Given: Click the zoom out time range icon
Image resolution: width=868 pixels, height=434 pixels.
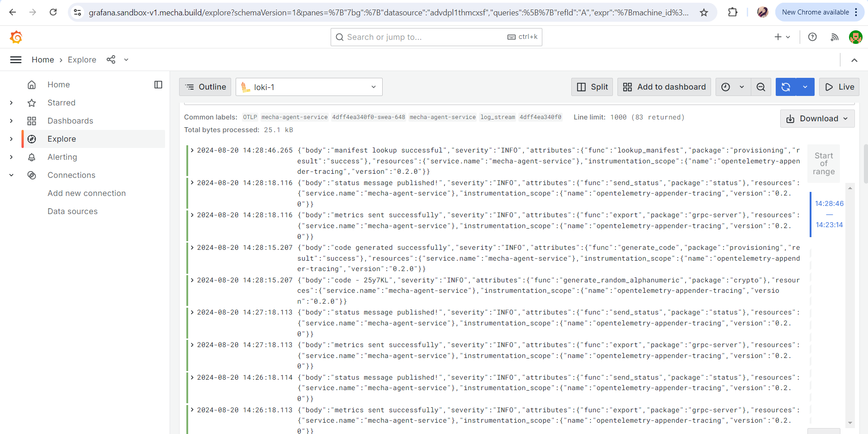Looking at the screenshot, I should 761,87.
